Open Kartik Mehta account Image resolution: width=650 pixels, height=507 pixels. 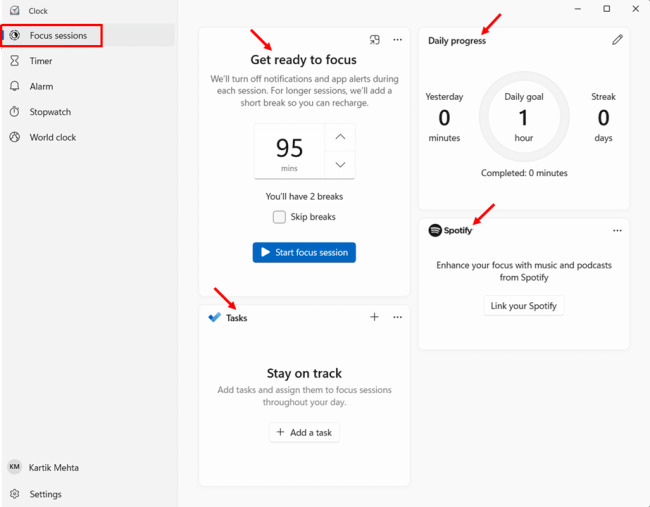pos(88,467)
